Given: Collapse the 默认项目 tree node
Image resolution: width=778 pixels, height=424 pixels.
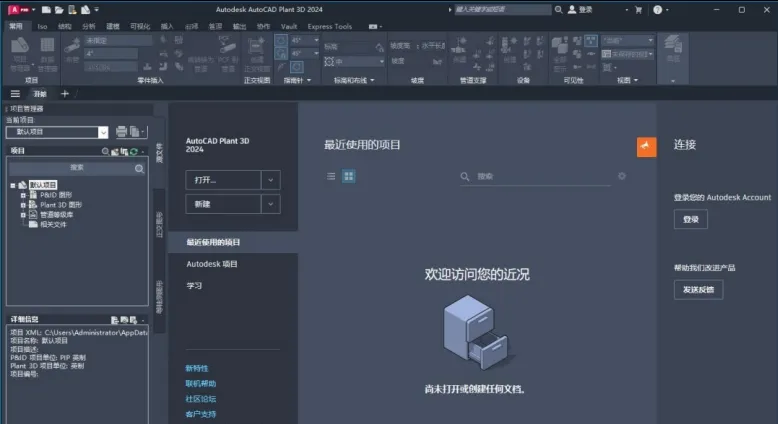Looking at the screenshot, I should click(x=13, y=185).
